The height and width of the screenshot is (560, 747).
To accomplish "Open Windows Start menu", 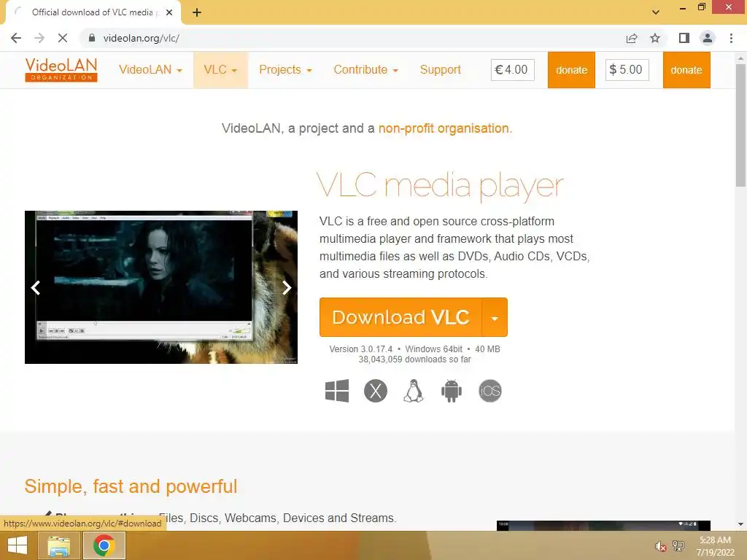I will point(18,545).
